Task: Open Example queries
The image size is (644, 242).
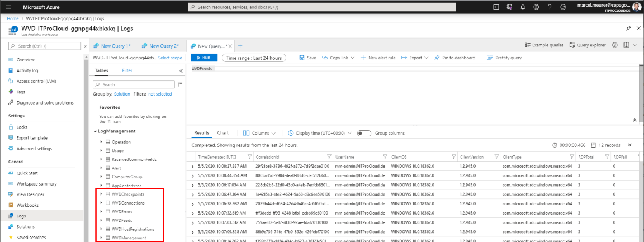Action: click(x=544, y=45)
